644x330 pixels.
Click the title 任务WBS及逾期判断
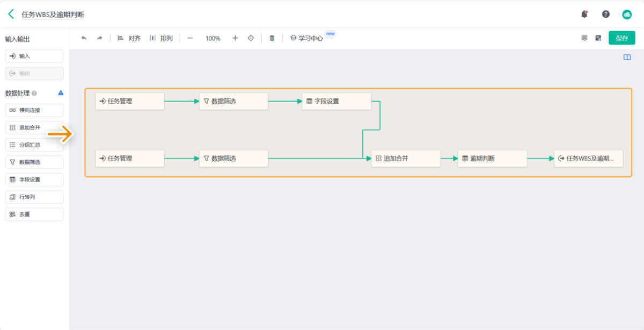53,15
